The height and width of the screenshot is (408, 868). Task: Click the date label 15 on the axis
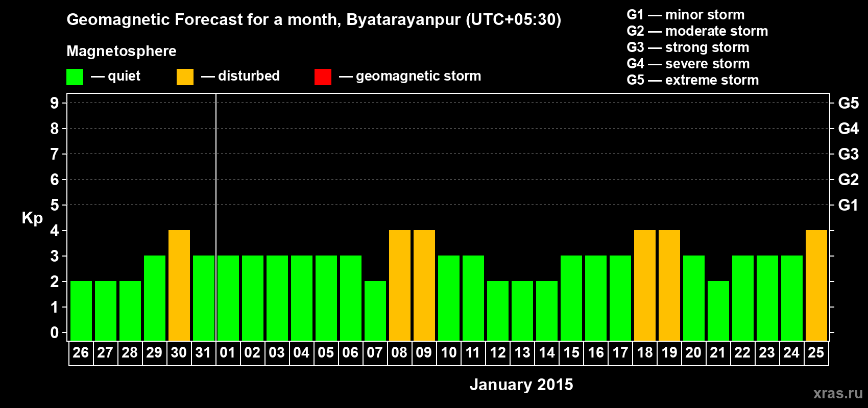pos(571,353)
